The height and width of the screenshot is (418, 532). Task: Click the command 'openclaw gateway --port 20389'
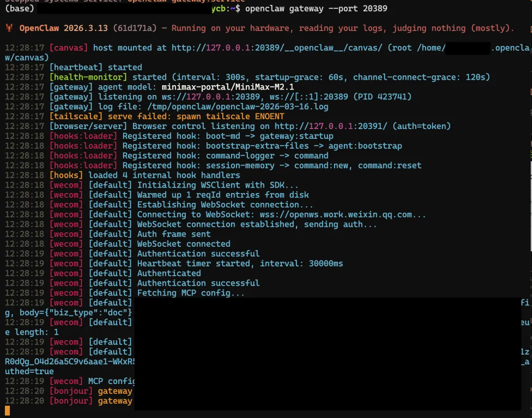click(316, 8)
